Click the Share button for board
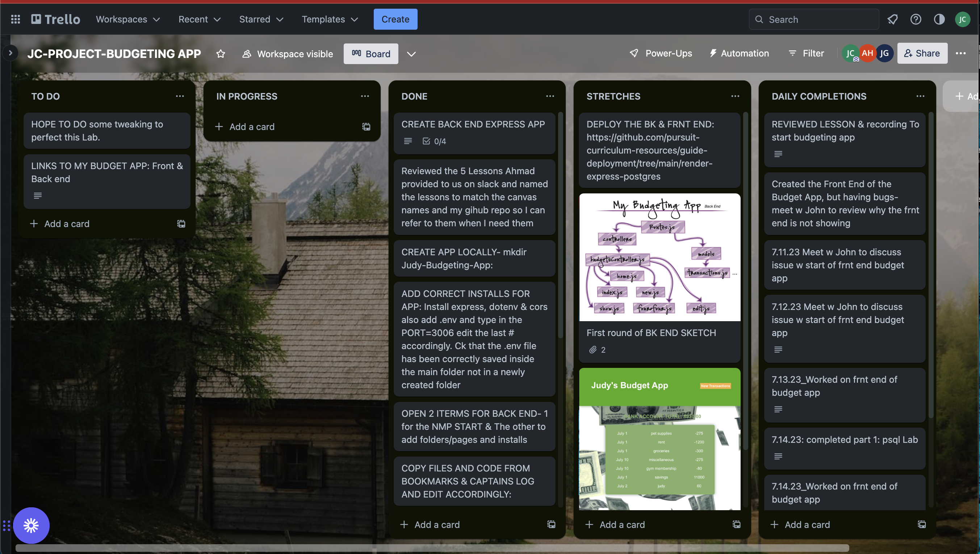This screenshot has width=980, height=554. pyautogui.click(x=922, y=53)
